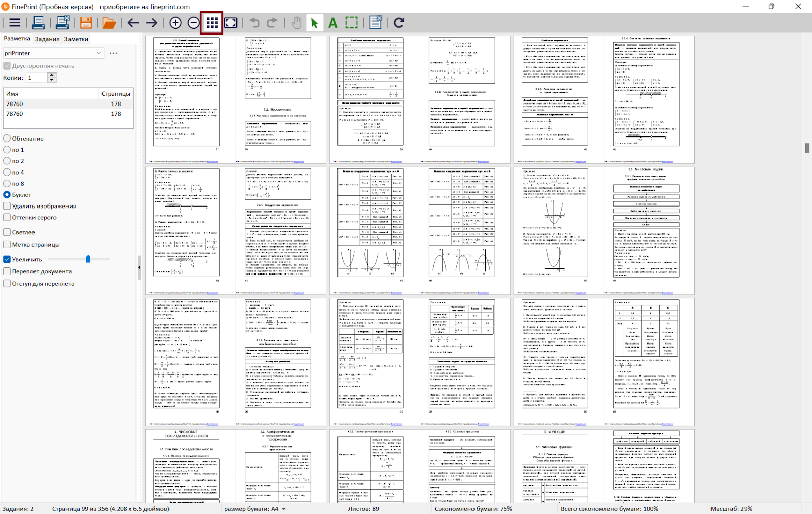Click 'Страница 99 из 356' status text
Screen dimensions: 812x514
click(x=111, y=509)
